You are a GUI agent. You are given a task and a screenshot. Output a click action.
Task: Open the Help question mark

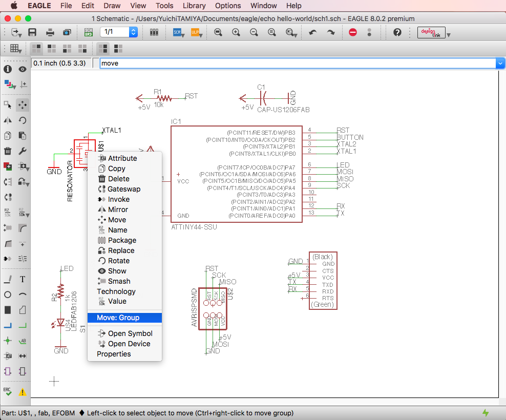pos(397,32)
